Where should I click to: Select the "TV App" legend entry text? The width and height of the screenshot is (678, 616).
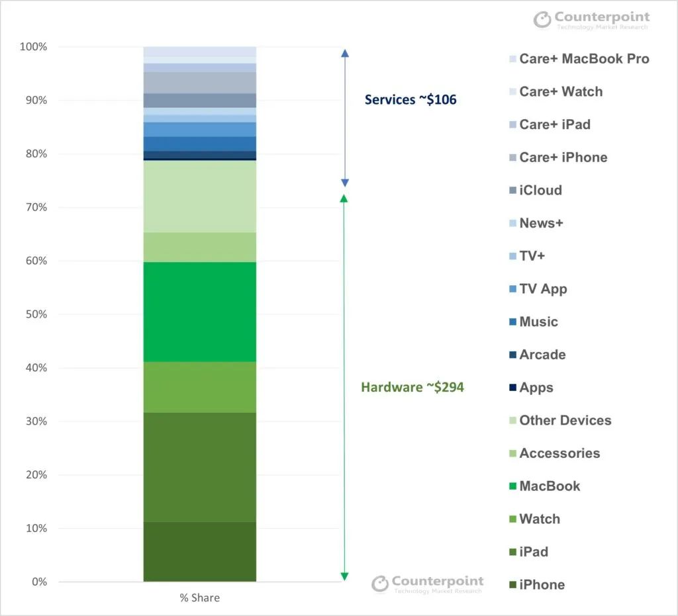click(543, 289)
